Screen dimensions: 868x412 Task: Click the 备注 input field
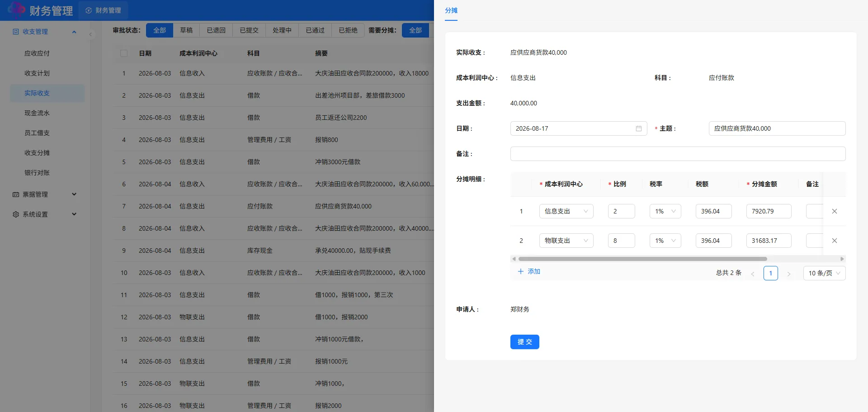[678, 154]
